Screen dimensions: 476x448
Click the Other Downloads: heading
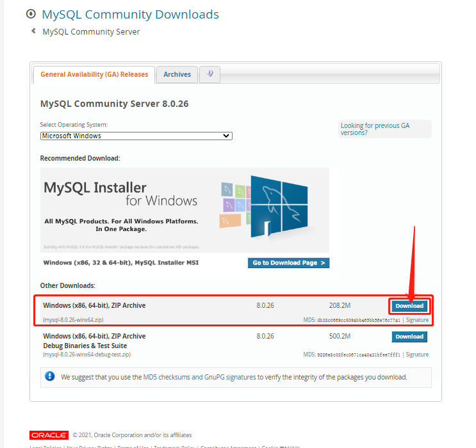pos(68,285)
